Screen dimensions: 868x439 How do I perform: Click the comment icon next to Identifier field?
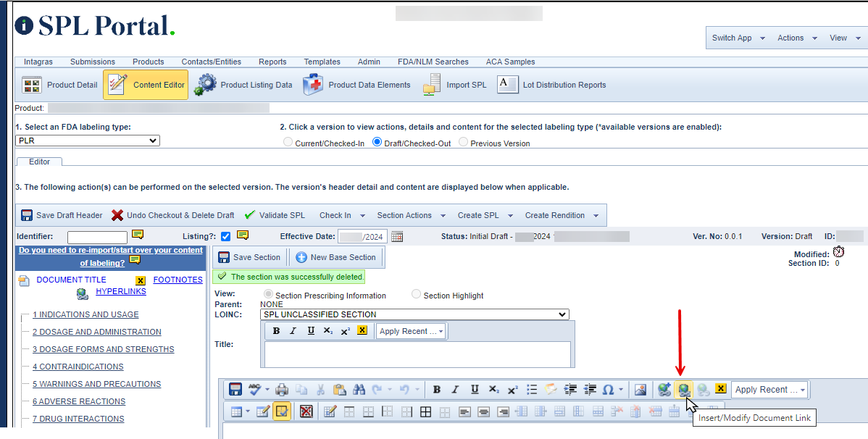coord(138,235)
